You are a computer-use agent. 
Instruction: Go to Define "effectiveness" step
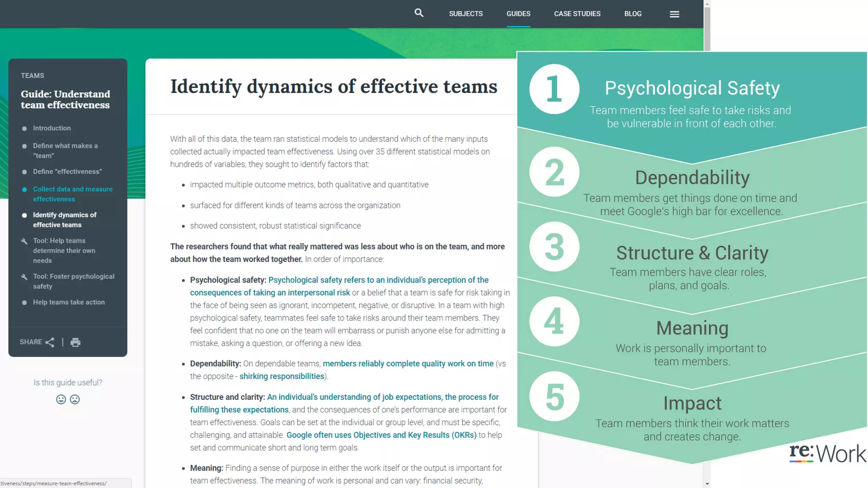coord(67,172)
